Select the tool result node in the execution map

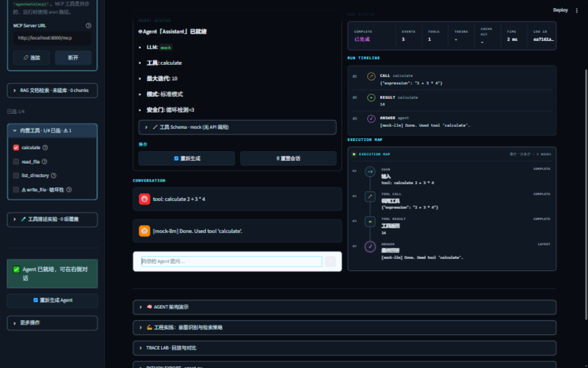[x=370, y=222]
